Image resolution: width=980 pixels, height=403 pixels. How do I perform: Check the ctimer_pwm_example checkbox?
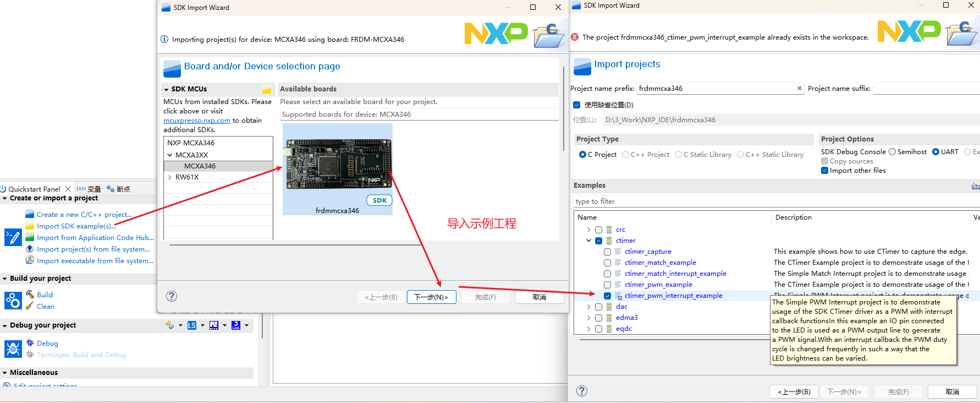(607, 285)
